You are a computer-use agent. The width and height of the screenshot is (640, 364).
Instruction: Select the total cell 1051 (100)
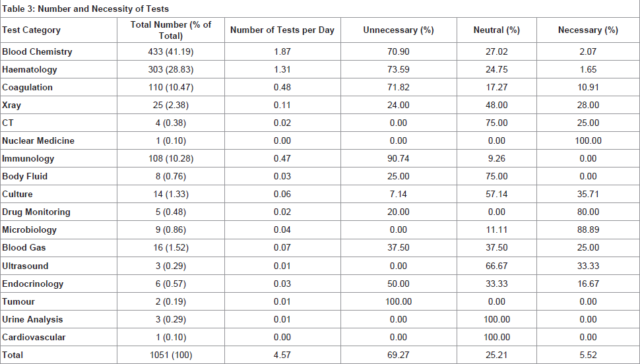(x=171, y=355)
